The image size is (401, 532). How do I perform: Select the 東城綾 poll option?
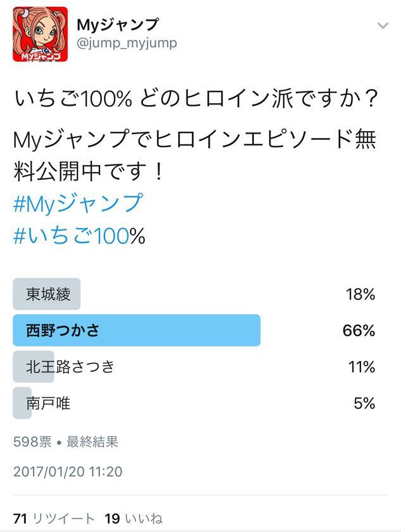48,294
